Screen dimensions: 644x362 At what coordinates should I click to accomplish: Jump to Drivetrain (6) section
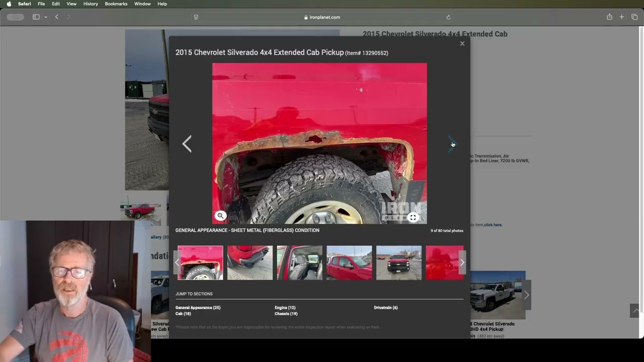386,308
